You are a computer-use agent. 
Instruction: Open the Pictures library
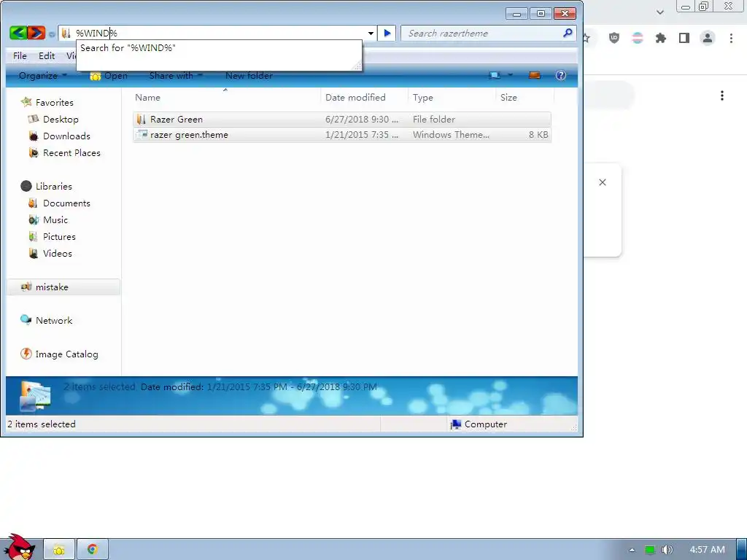pyautogui.click(x=59, y=237)
